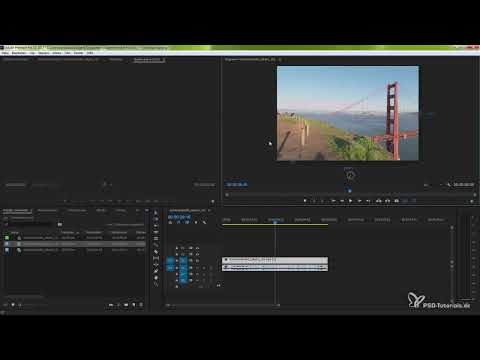Click the Lift button in Program monitor
Viewport: 480px width, 360px height.
(379, 201)
